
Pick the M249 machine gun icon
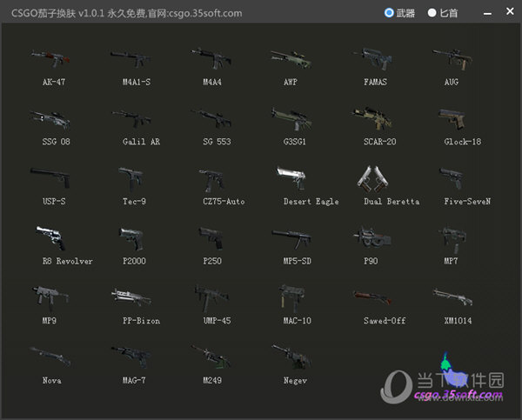coord(211,357)
